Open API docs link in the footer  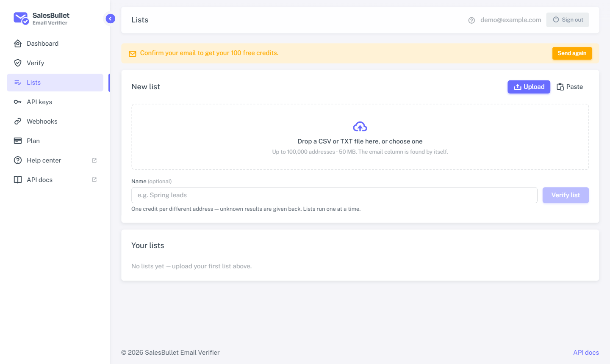coord(586,353)
